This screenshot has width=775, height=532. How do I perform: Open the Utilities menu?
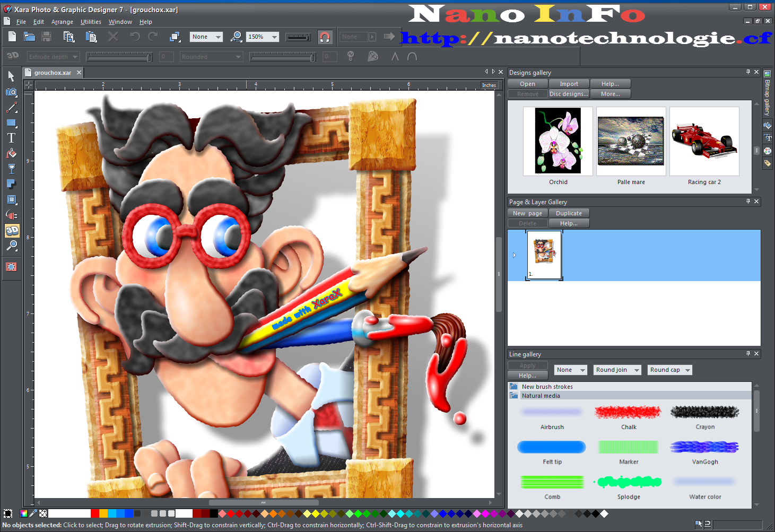(91, 22)
